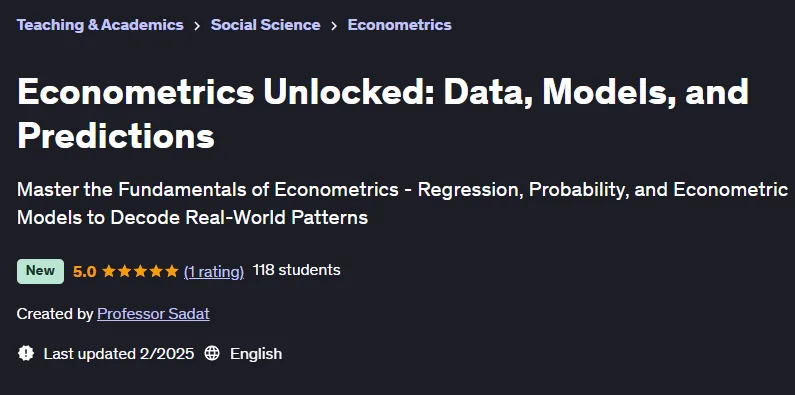Click the second breadcrumb chevron separator
Screen dimensions: 795x395
point(334,26)
